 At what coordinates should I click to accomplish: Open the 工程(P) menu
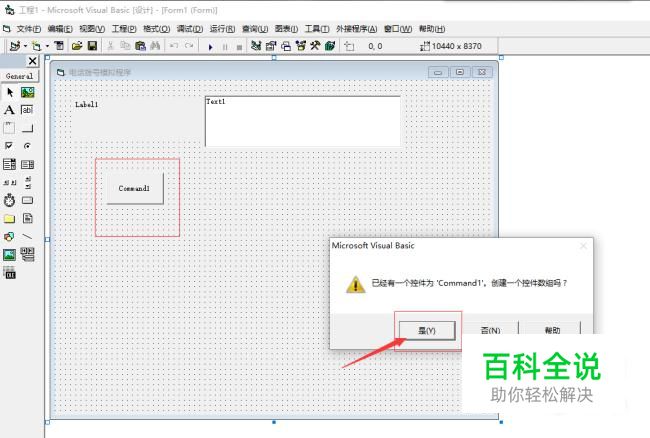coord(124,29)
